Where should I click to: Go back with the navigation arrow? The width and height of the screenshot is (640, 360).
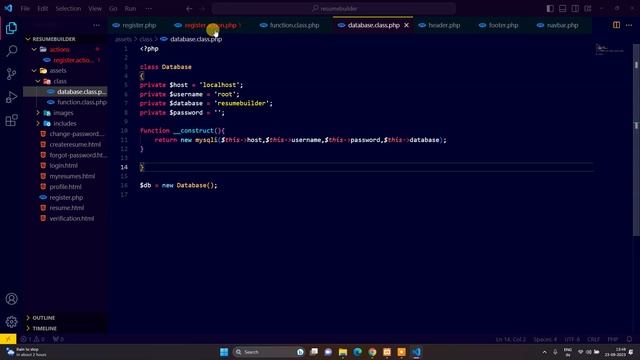tap(189, 8)
